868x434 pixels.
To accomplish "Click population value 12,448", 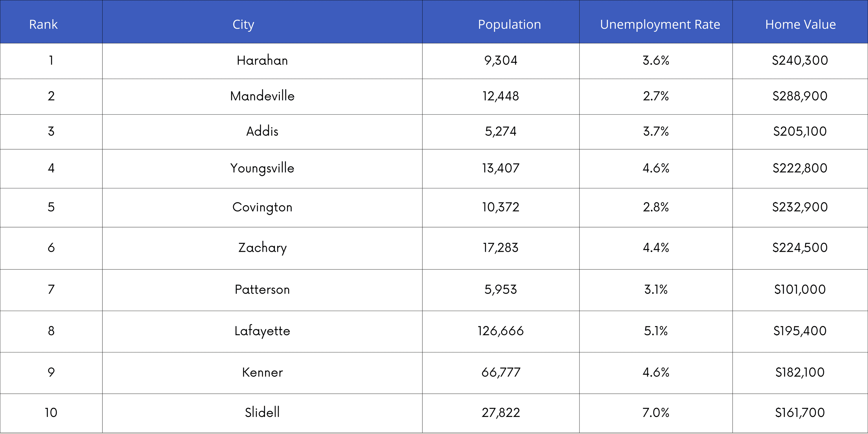I will [501, 96].
